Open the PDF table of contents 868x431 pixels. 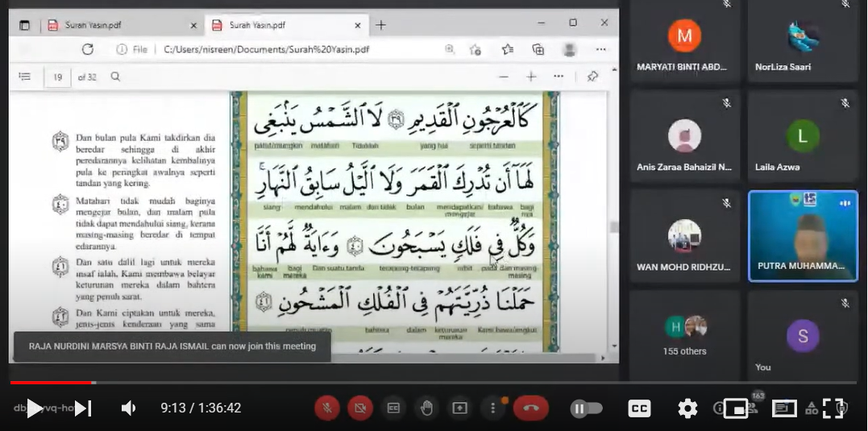tap(25, 77)
